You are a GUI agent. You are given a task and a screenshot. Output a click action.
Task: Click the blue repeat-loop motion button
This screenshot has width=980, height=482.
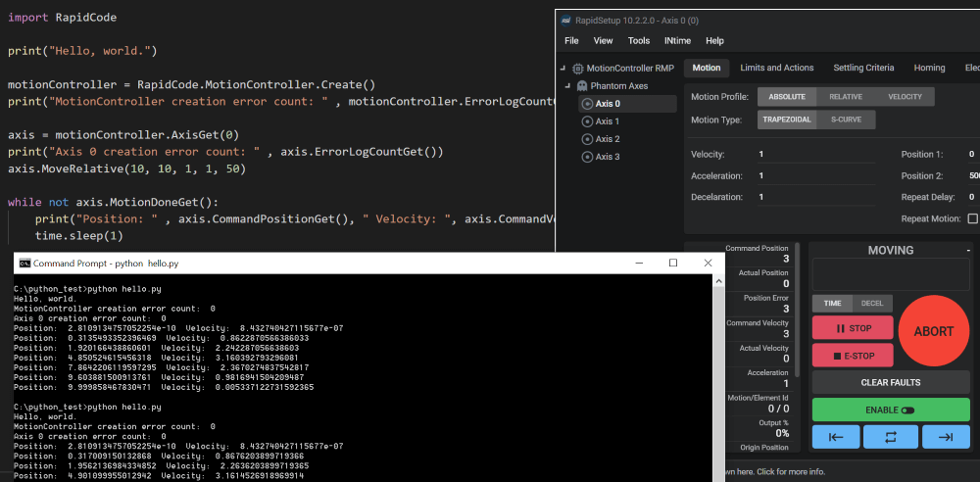point(891,437)
